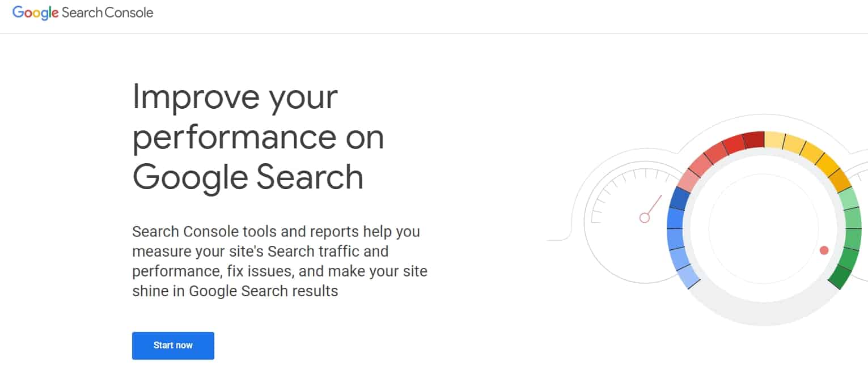The width and height of the screenshot is (868, 375).
Task: Click the Start now button
Action: pyautogui.click(x=173, y=346)
